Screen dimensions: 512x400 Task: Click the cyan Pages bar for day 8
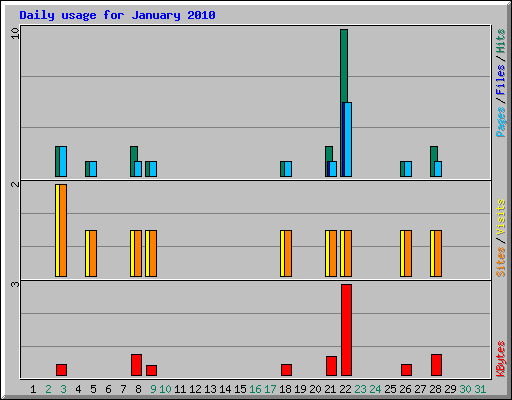[x=138, y=169]
